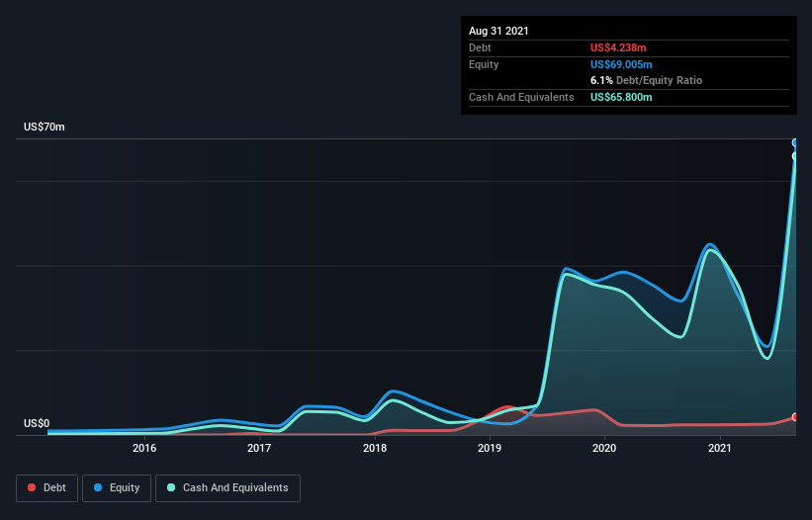The height and width of the screenshot is (520, 812).
Task: Click the blue Equity data point marker
Action: coord(795,142)
